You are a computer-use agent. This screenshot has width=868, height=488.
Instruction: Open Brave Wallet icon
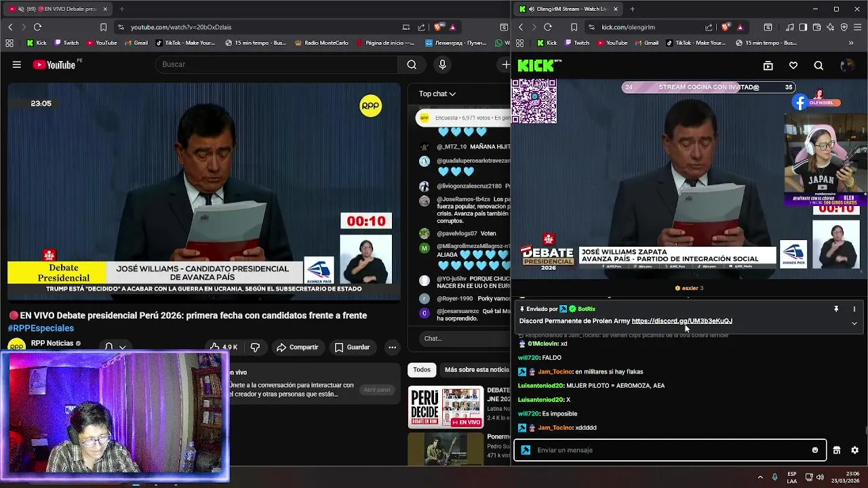pos(816,27)
